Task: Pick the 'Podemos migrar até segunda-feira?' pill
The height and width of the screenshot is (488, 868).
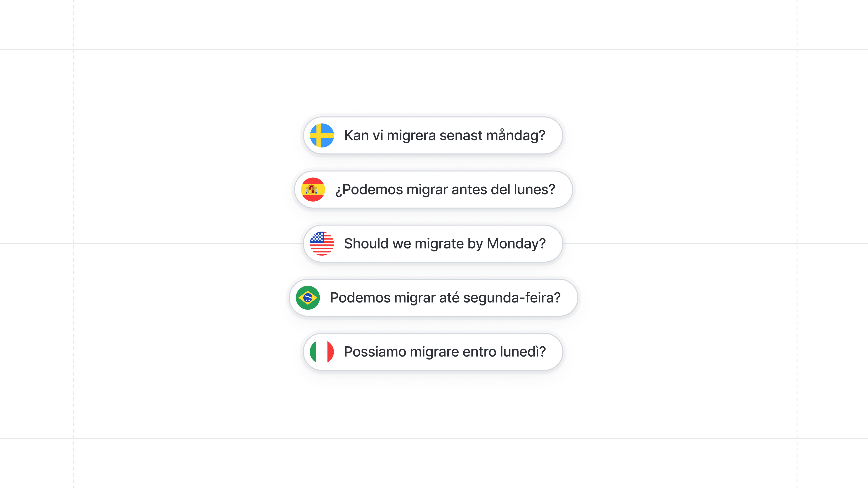Action: (x=433, y=298)
